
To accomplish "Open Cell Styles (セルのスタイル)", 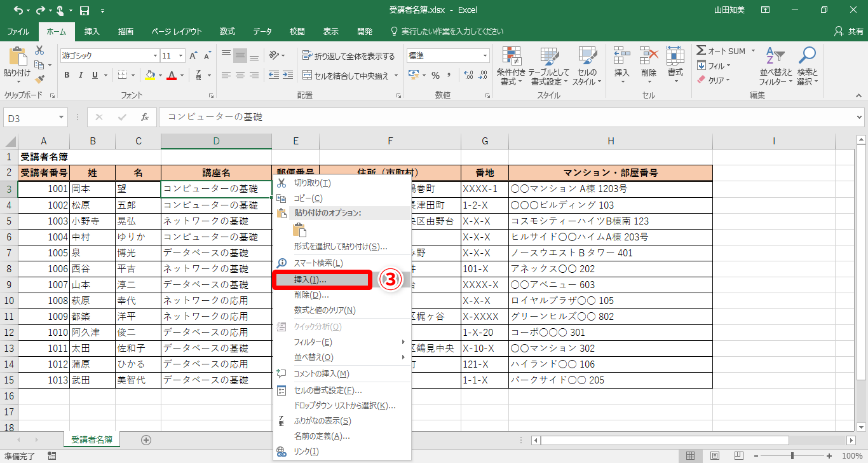I will pyautogui.click(x=587, y=66).
